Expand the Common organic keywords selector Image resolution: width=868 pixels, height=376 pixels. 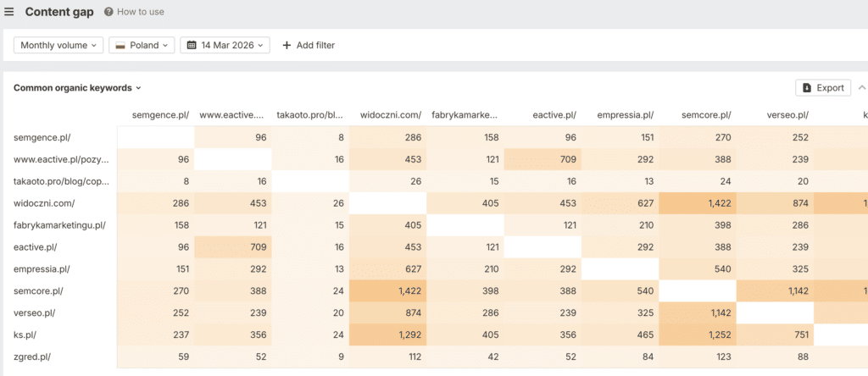coord(77,87)
